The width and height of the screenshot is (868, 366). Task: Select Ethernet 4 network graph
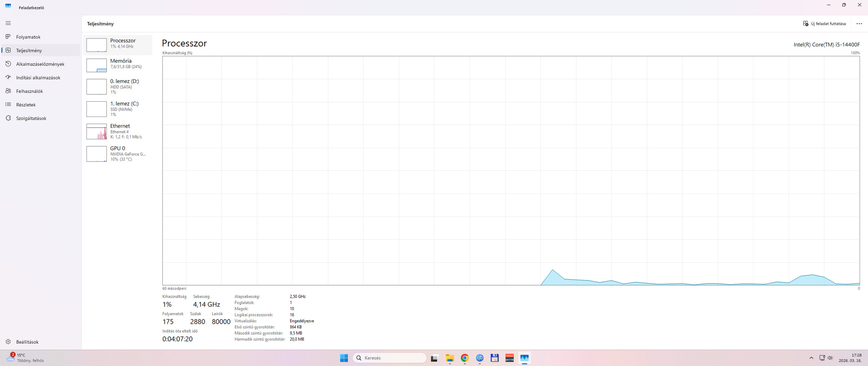tap(118, 131)
